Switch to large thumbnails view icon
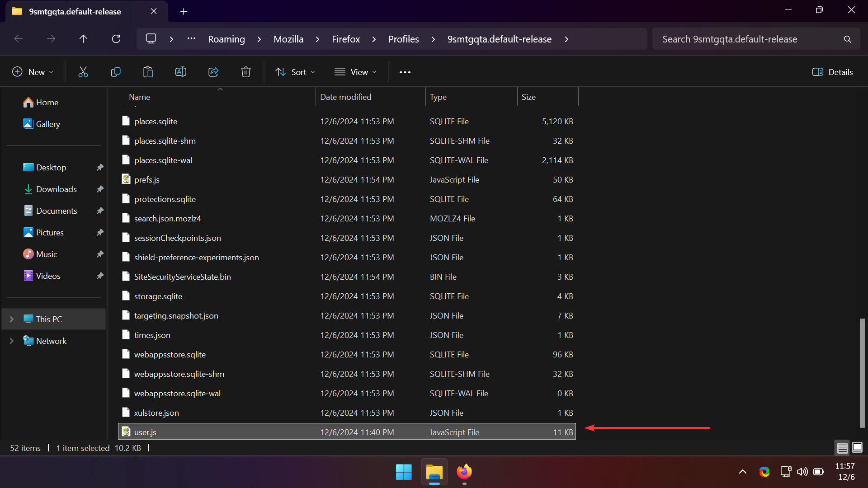868x488 pixels. [857, 448]
